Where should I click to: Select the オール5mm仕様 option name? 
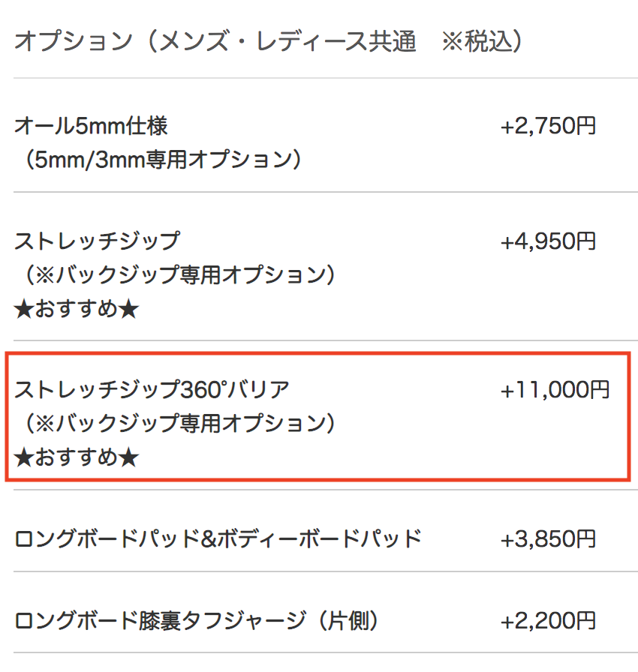tap(91, 126)
